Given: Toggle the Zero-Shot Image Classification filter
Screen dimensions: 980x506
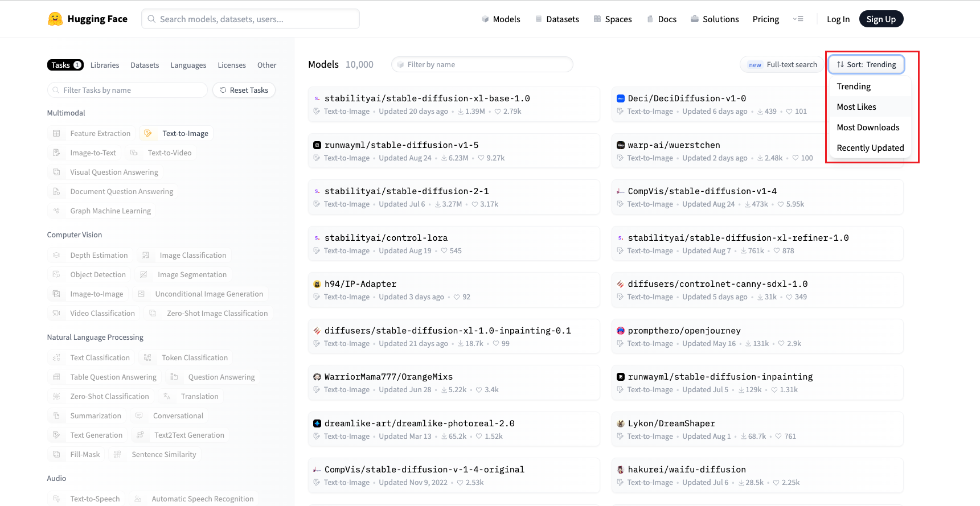Looking at the screenshot, I should pyautogui.click(x=208, y=313).
